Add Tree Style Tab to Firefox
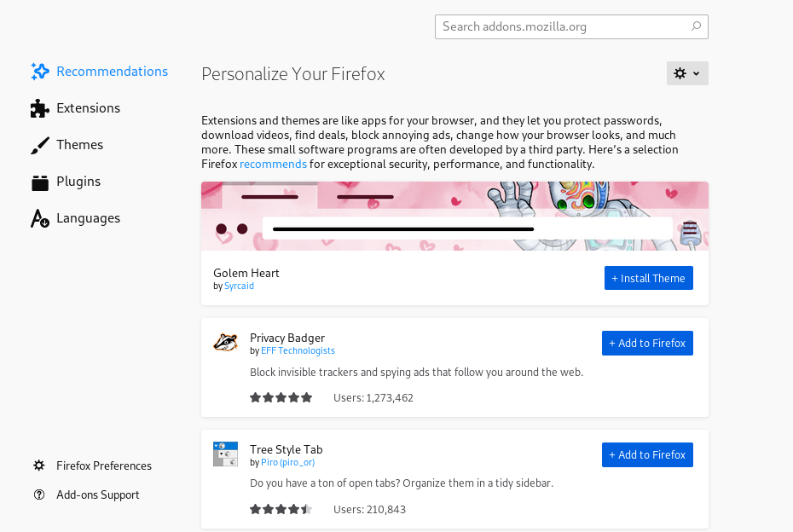The image size is (793, 532). (647, 454)
